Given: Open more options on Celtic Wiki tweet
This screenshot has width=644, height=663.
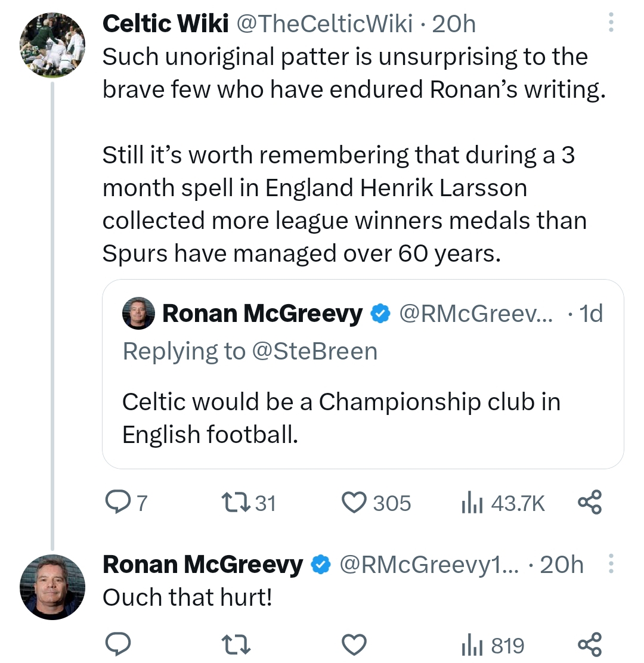Looking at the screenshot, I should pos(611,24).
